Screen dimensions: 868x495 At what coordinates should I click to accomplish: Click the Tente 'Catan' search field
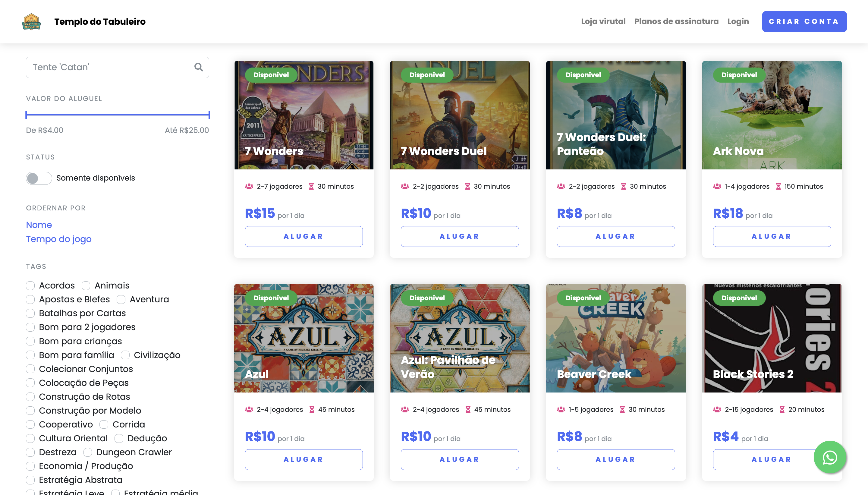[x=118, y=67]
